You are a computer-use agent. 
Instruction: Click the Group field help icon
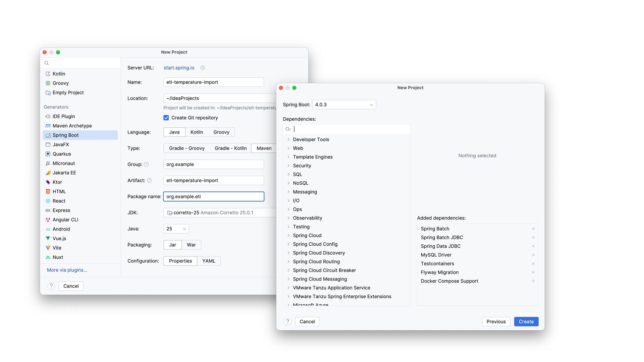pyautogui.click(x=146, y=164)
